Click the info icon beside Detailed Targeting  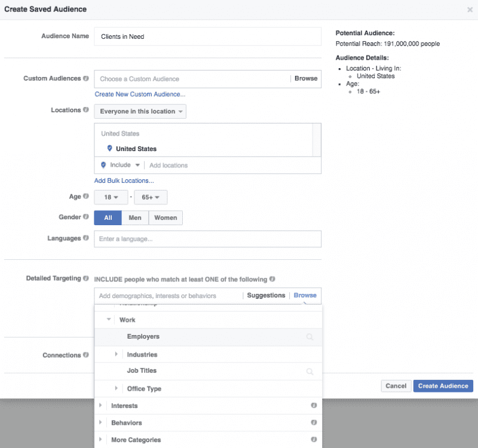(86, 279)
